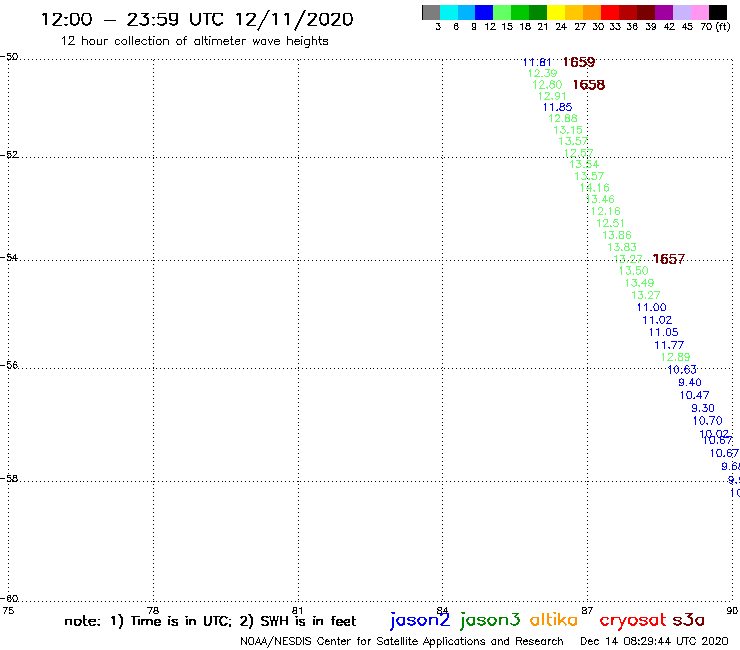The height and width of the screenshot is (650, 740).
Task: Click the 1657 time label
Action: click(x=668, y=259)
